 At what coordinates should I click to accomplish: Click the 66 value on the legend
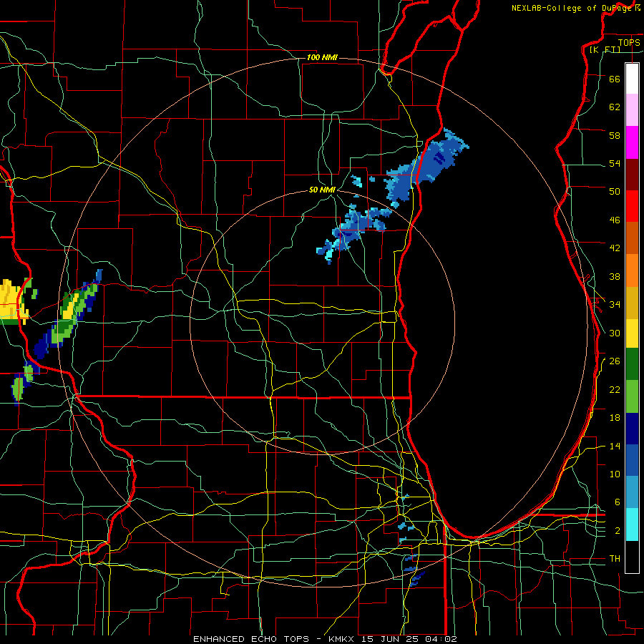tap(615, 79)
